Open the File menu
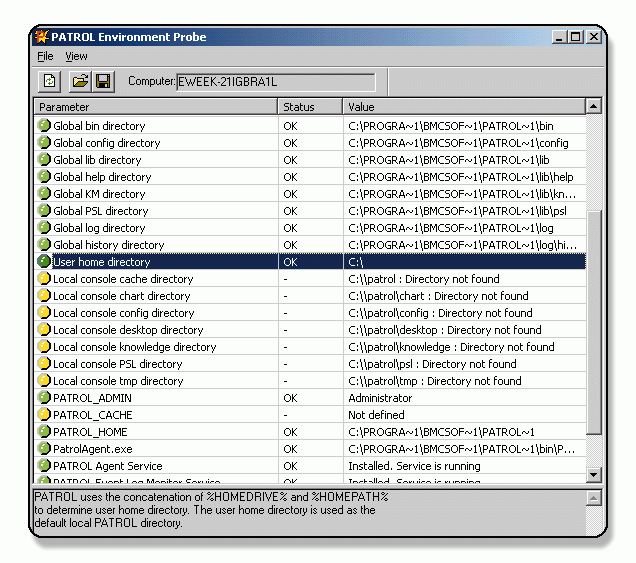Image resolution: width=636 pixels, height=563 pixels. 45,56
